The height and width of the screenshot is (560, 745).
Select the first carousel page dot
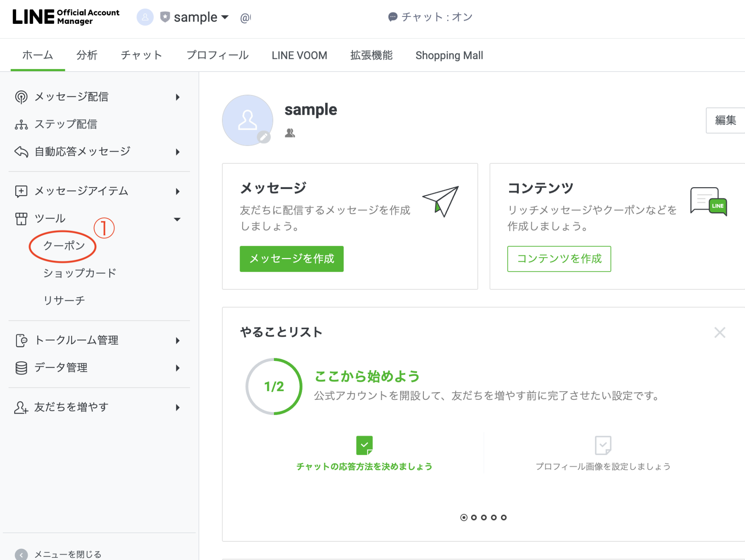coord(464,517)
